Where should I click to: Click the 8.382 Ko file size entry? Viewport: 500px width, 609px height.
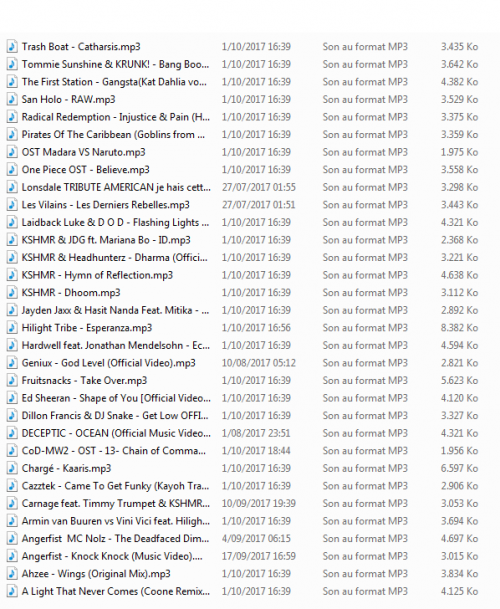pos(459,328)
